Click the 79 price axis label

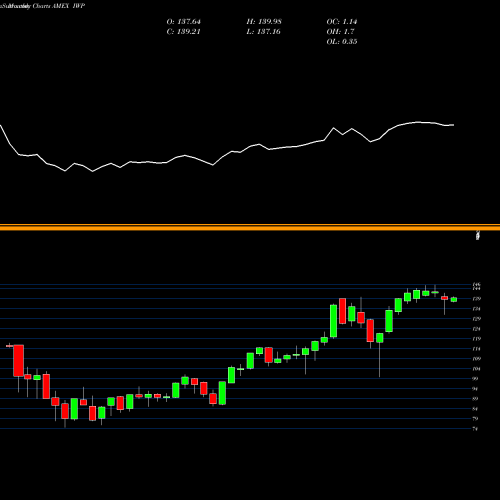click(x=475, y=419)
